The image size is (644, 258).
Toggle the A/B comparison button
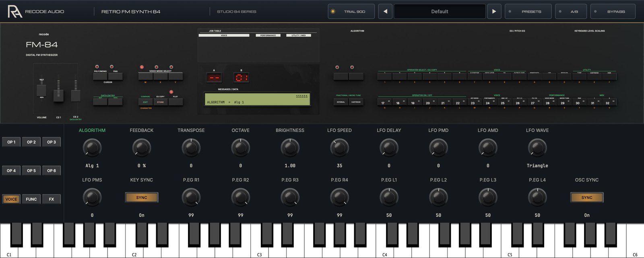coord(571,11)
